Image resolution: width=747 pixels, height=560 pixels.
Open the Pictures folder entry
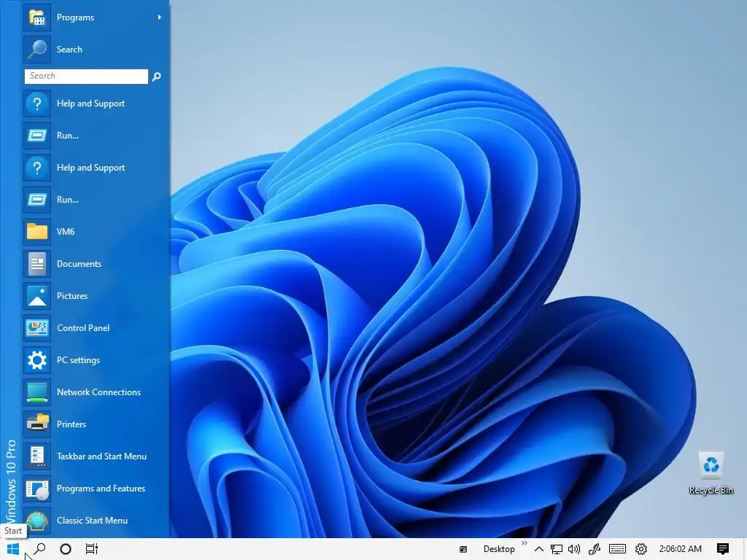[x=96, y=296]
